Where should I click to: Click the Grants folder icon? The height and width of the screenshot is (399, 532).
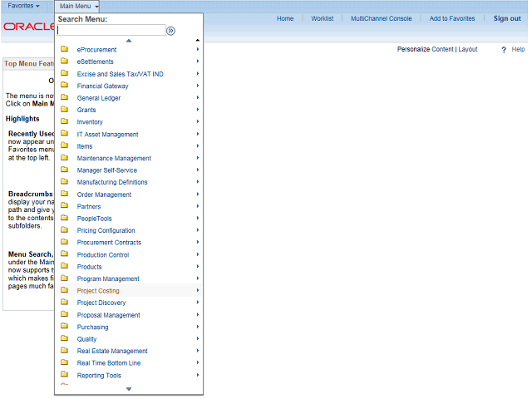point(64,109)
